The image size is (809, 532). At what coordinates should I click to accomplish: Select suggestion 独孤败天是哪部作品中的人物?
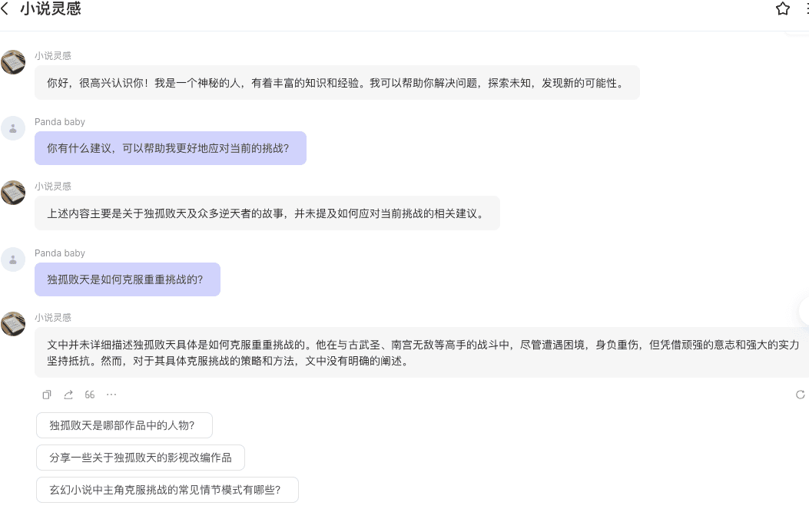point(124,425)
